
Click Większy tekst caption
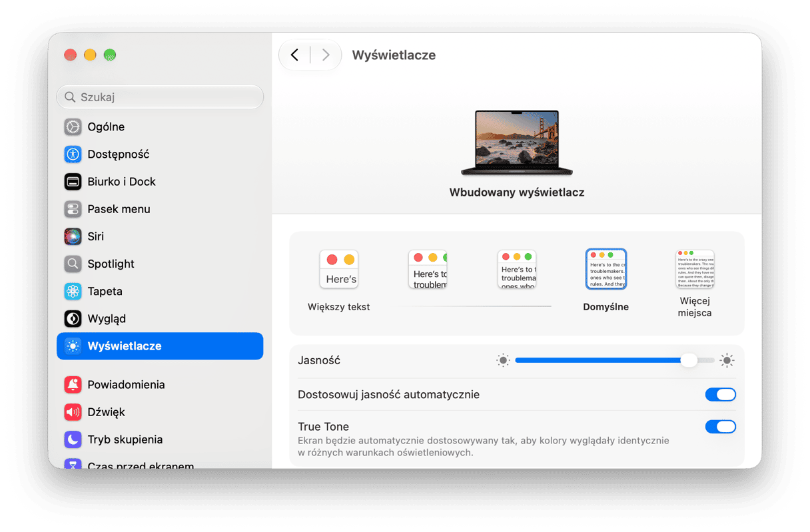[338, 307]
